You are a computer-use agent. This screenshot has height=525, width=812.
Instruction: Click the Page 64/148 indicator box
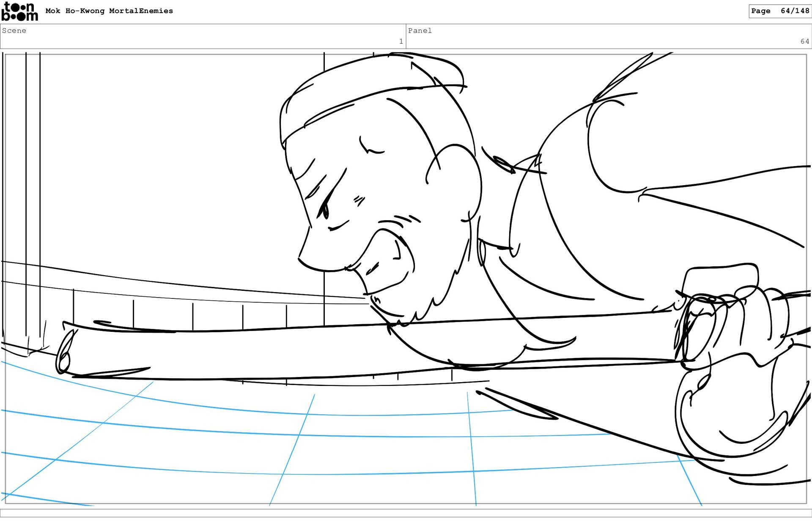779,11
